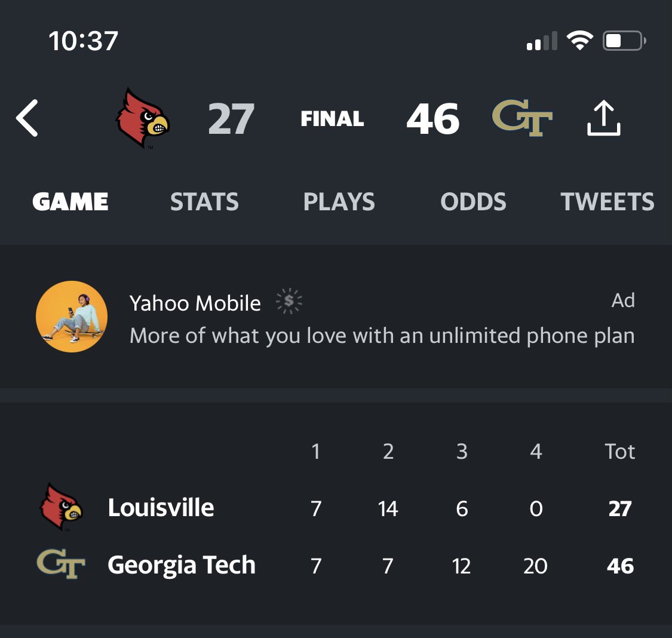Tap the GT logo in the score table
Screen dimensions: 672x638
click(61, 565)
